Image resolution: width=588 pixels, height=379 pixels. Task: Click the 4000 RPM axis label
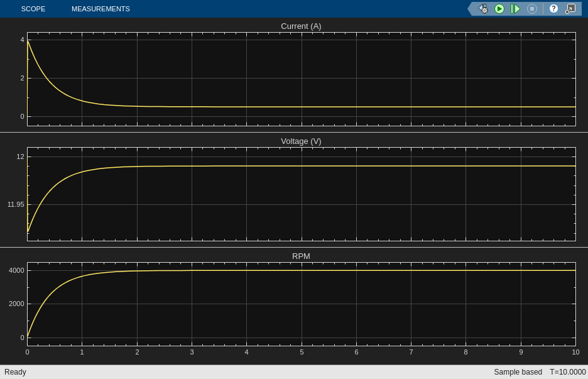pos(16,270)
